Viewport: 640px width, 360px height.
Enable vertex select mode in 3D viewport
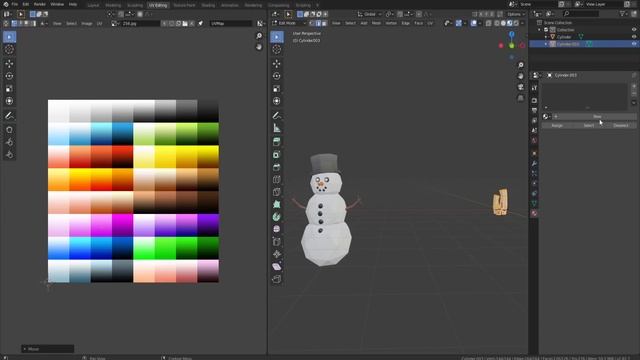click(312, 23)
